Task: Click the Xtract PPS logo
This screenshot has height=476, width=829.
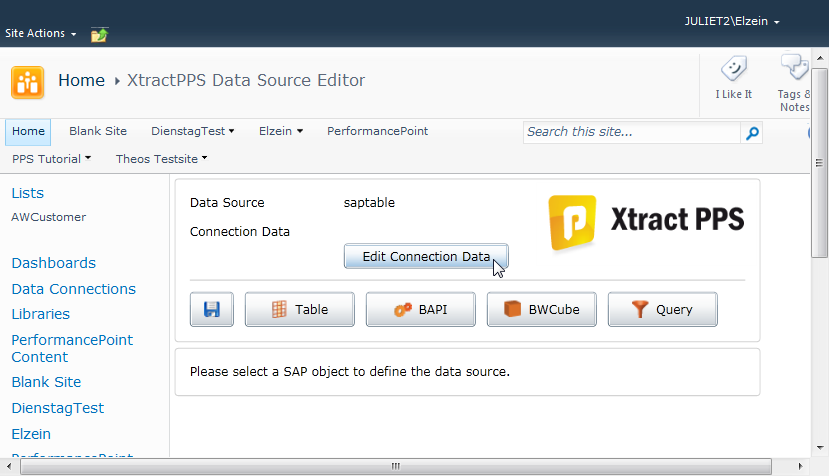Action: click(647, 222)
